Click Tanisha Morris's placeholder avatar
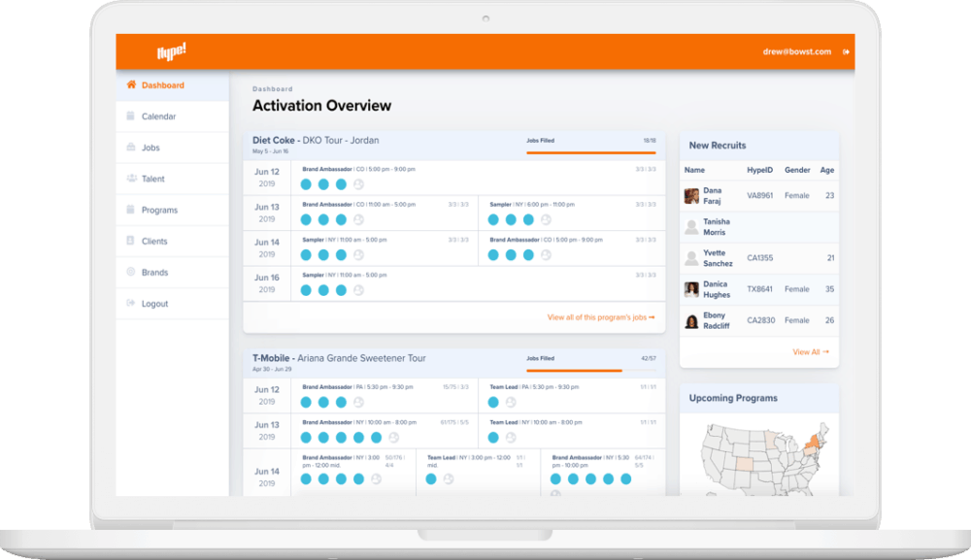The width and height of the screenshot is (971, 560). pyautogui.click(x=691, y=227)
